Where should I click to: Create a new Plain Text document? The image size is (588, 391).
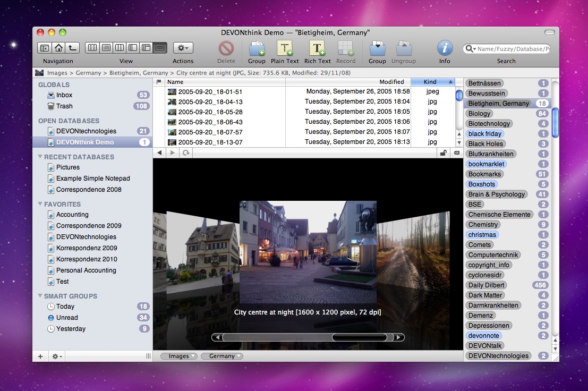(285, 48)
